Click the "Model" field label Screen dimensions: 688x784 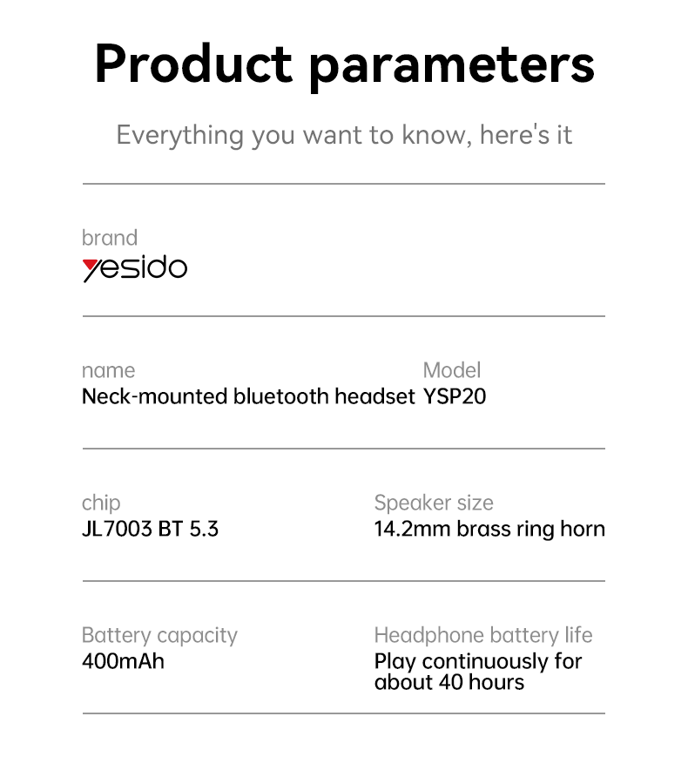(451, 370)
